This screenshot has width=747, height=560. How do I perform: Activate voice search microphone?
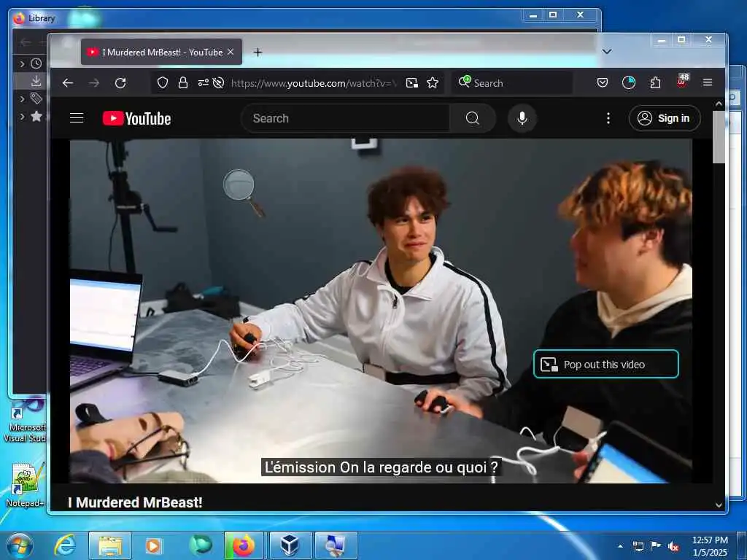click(x=522, y=118)
